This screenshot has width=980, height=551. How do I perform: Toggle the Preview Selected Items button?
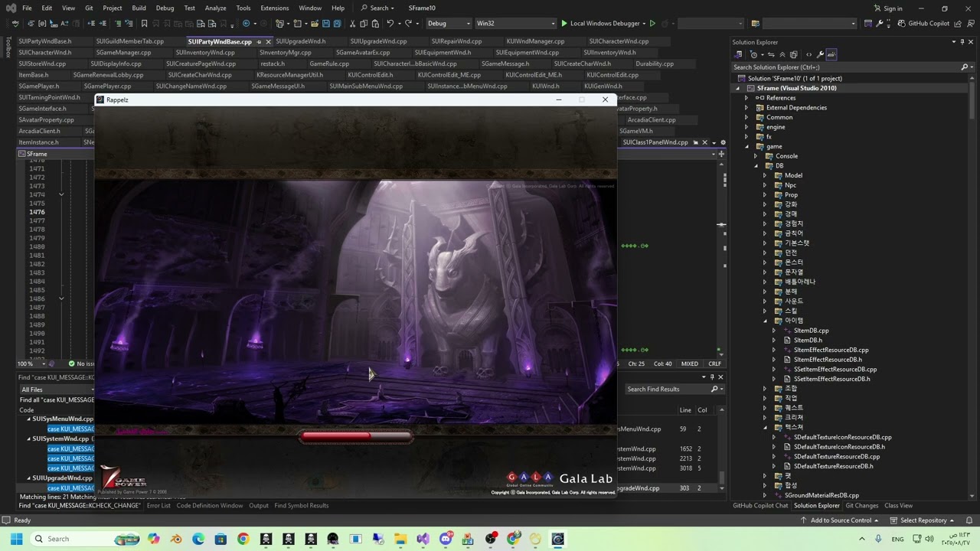831,54
